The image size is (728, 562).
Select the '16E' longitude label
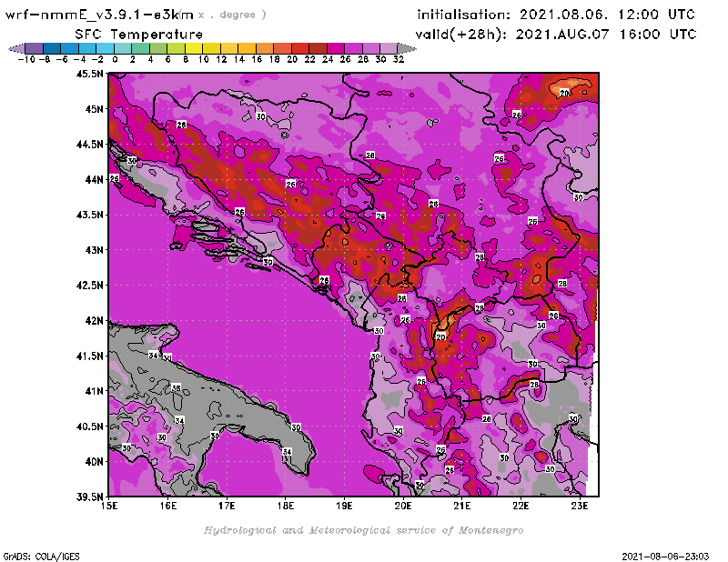[168, 506]
